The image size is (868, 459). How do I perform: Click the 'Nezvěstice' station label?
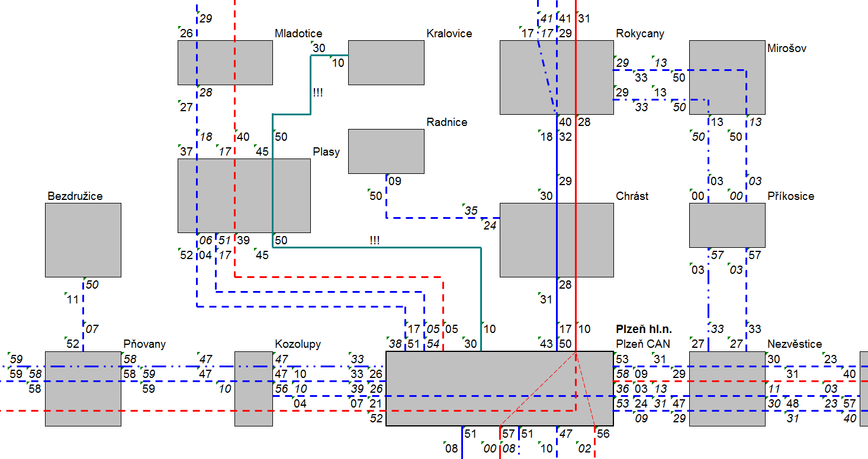pos(795,344)
